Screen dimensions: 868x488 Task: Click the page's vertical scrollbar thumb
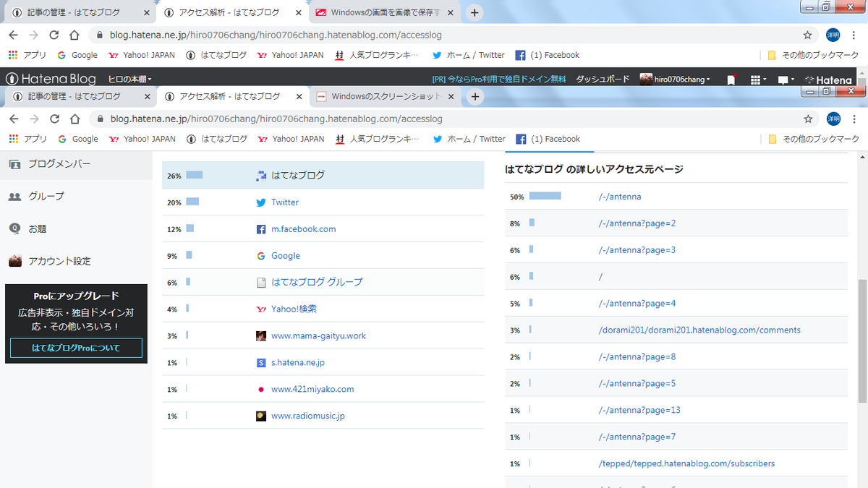[x=861, y=341]
